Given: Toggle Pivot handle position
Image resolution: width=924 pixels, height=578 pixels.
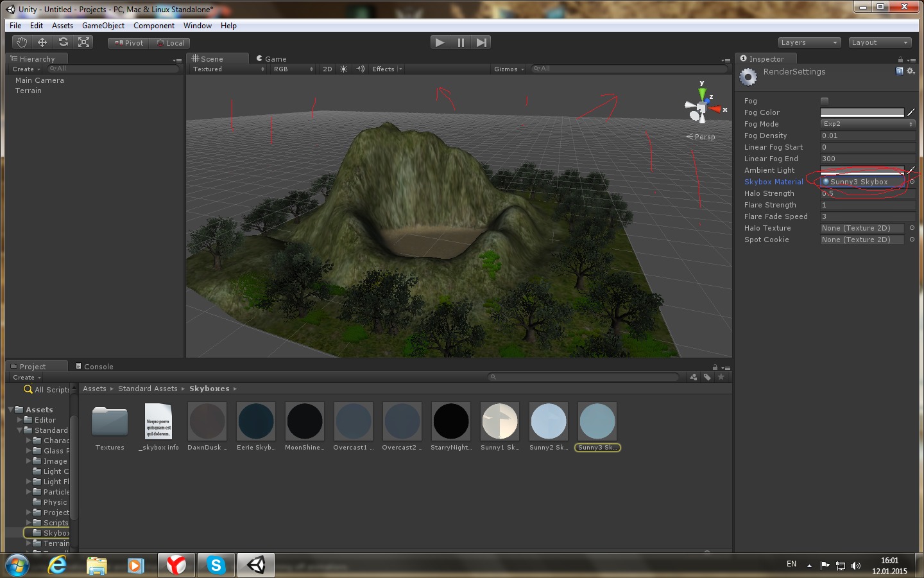Looking at the screenshot, I should [x=129, y=43].
